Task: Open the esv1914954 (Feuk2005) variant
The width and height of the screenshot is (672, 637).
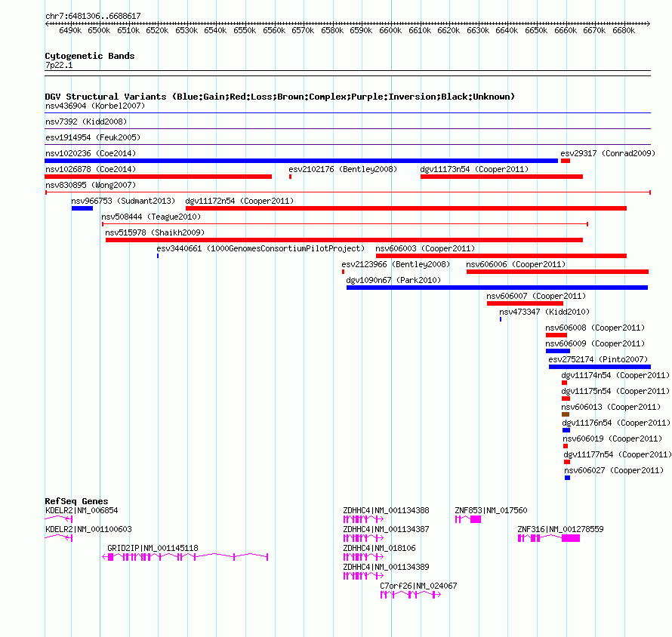Action: [x=93, y=137]
